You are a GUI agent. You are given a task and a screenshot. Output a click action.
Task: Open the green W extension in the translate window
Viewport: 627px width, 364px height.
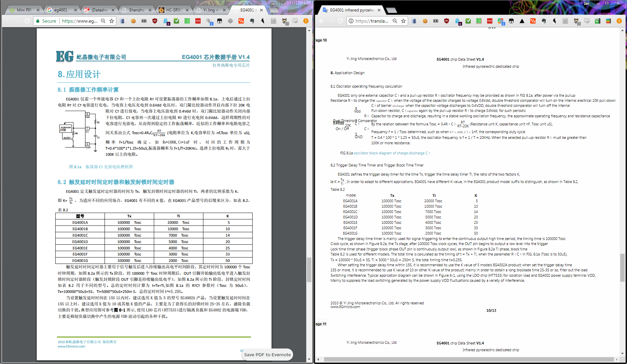(x=597, y=21)
